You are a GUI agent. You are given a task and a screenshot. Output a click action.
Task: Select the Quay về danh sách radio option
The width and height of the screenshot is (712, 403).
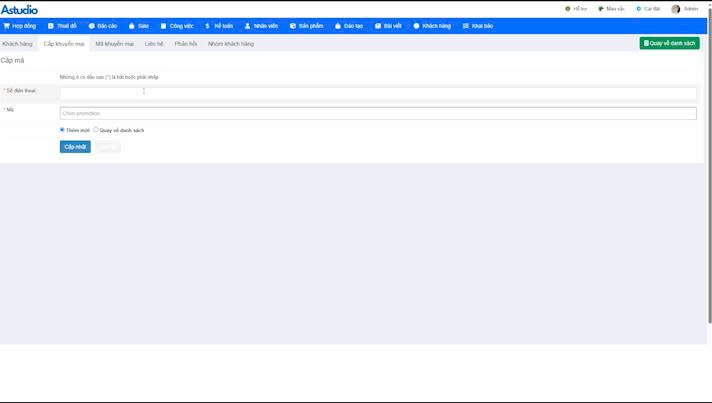(x=96, y=129)
